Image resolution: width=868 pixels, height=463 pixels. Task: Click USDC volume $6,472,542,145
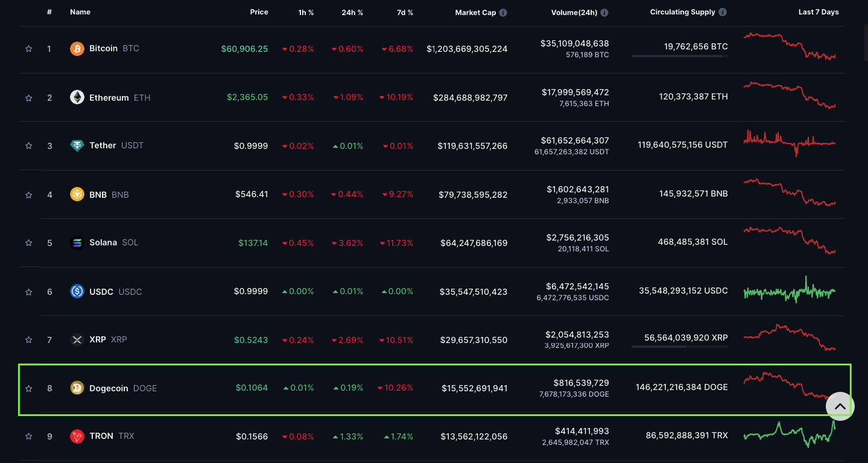click(x=577, y=286)
